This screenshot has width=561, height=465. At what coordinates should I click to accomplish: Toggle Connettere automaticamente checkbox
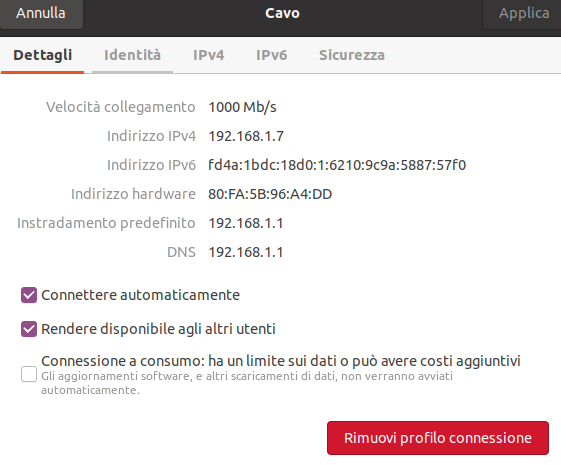tap(29, 295)
